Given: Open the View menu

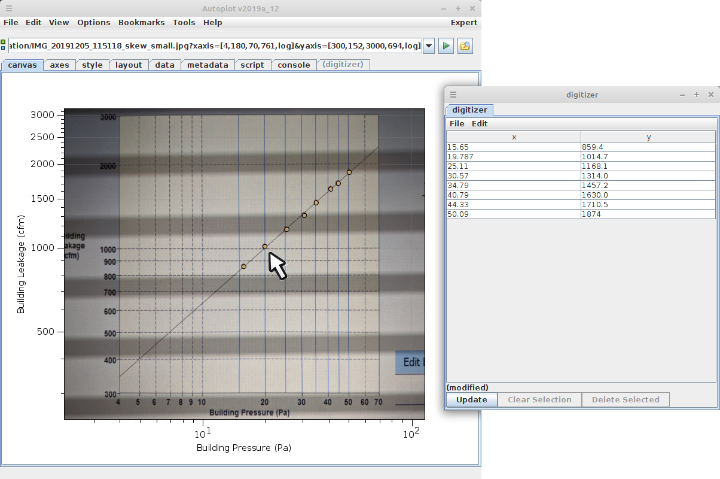Looking at the screenshot, I should click(59, 23).
